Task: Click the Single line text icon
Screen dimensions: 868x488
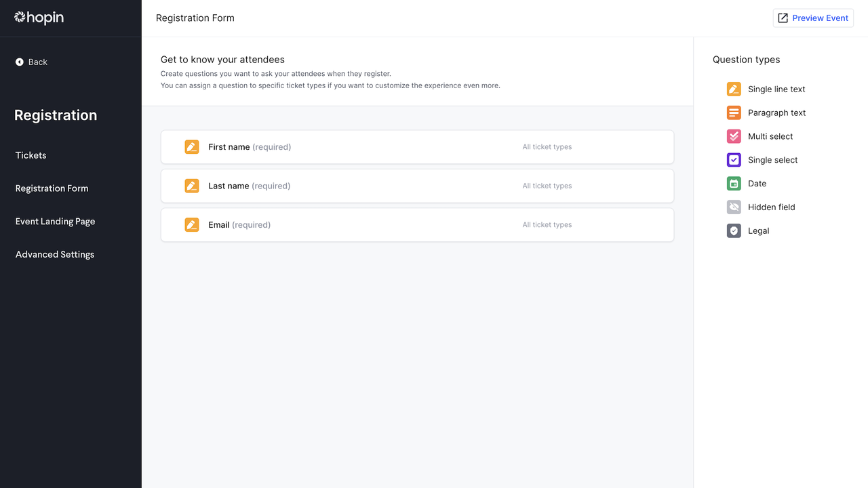Action: tap(734, 89)
